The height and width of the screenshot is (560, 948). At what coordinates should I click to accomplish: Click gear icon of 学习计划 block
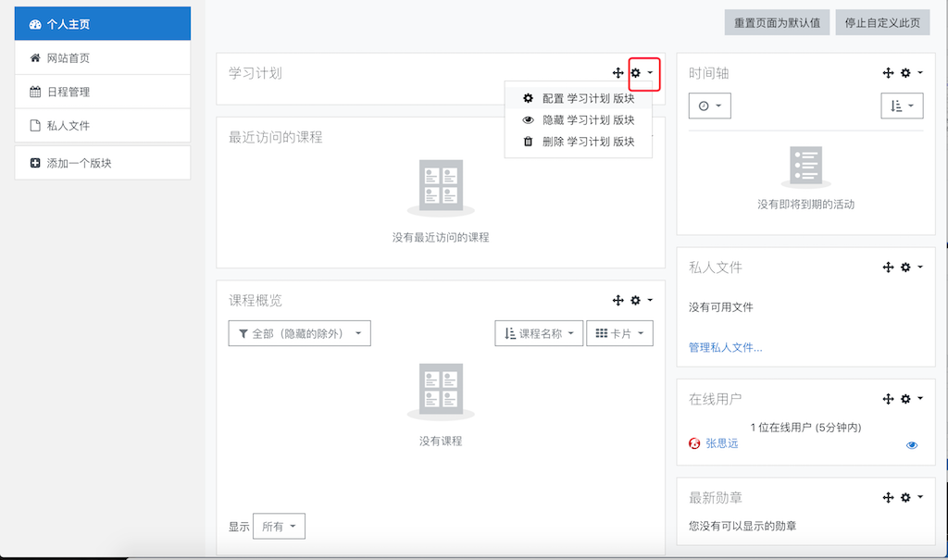635,73
